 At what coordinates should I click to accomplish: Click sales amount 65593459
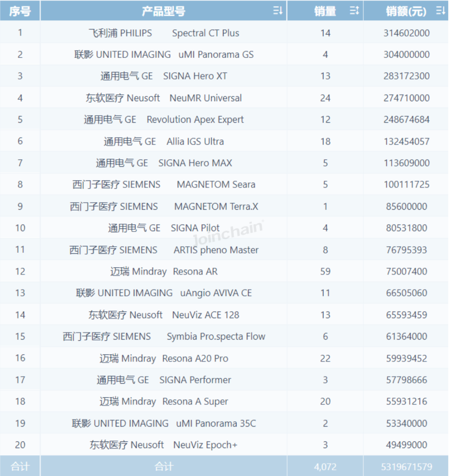click(x=407, y=315)
